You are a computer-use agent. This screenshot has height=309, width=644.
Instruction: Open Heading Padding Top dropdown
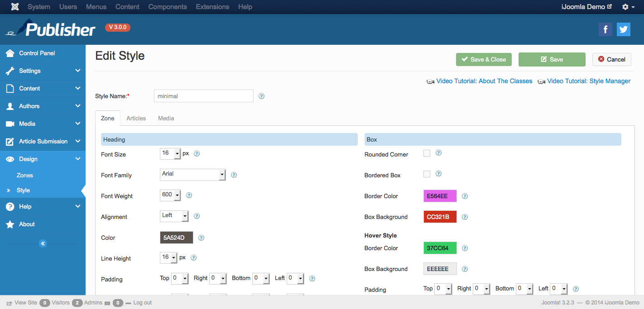point(180,279)
